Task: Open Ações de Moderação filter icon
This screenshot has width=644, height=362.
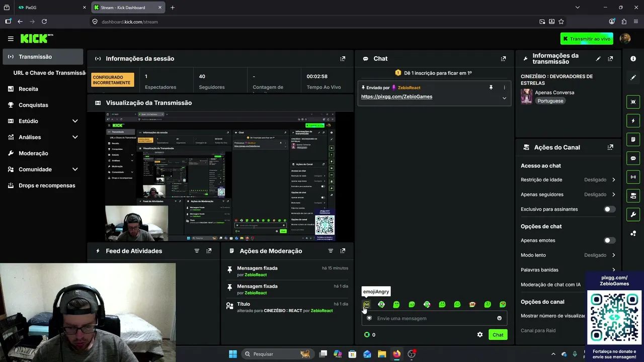Action: point(331,251)
